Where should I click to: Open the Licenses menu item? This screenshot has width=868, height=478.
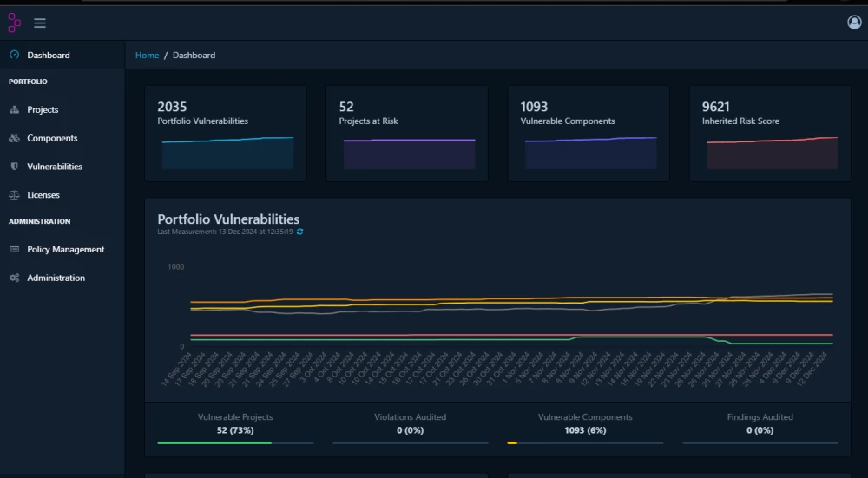click(43, 195)
